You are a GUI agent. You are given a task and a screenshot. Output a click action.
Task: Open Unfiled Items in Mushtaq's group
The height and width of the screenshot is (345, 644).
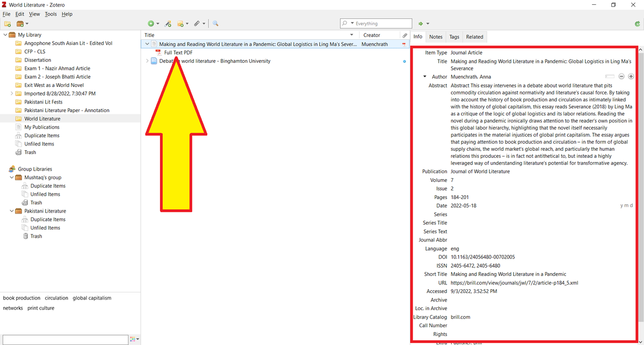[x=45, y=194]
